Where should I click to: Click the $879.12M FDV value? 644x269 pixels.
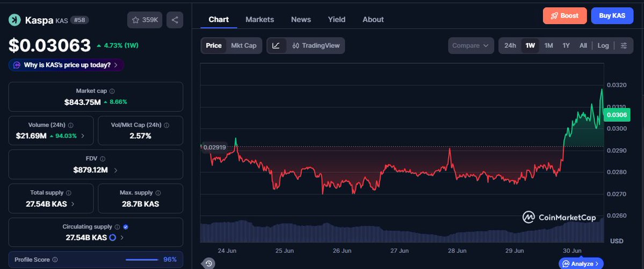91,170
